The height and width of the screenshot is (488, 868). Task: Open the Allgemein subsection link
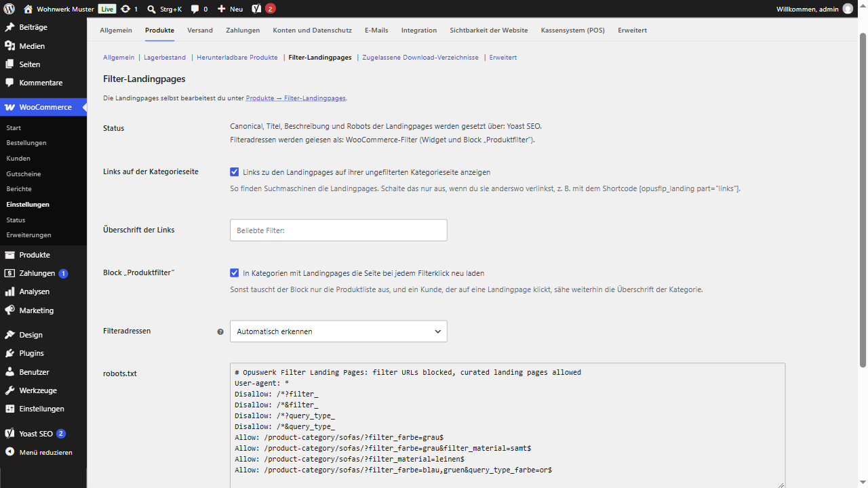(x=119, y=58)
